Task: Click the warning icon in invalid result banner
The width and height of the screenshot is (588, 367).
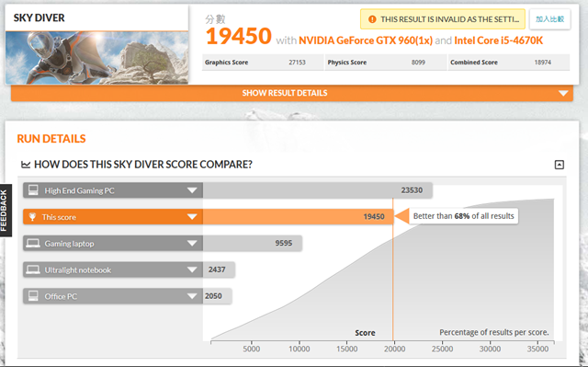Action: (372, 19)
